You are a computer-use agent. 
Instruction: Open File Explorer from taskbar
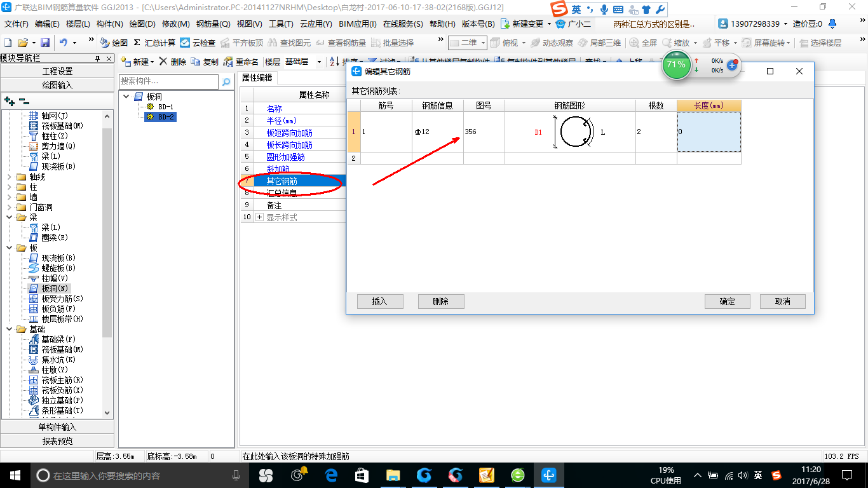[x=393, y=475]
